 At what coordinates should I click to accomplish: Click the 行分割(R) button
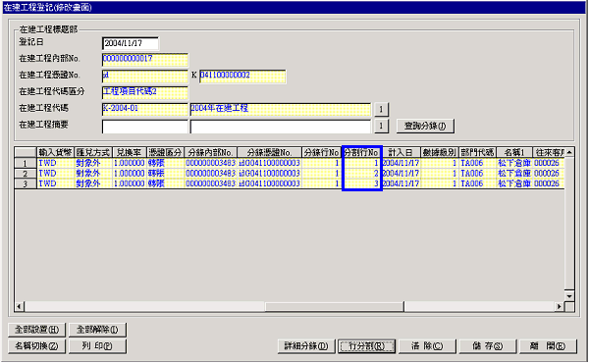pos(366,346)
